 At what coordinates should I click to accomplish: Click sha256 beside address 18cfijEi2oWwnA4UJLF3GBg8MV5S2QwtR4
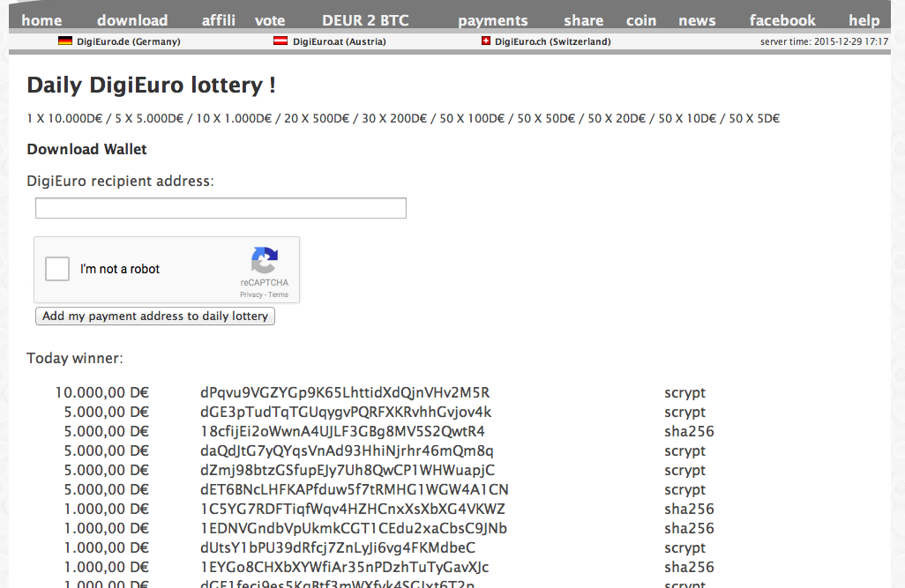click(689, 432)
